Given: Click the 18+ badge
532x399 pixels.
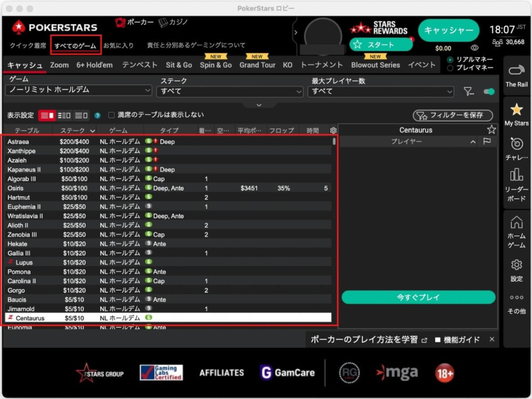Looking at the screenshot, I should [x=445, y=373].
